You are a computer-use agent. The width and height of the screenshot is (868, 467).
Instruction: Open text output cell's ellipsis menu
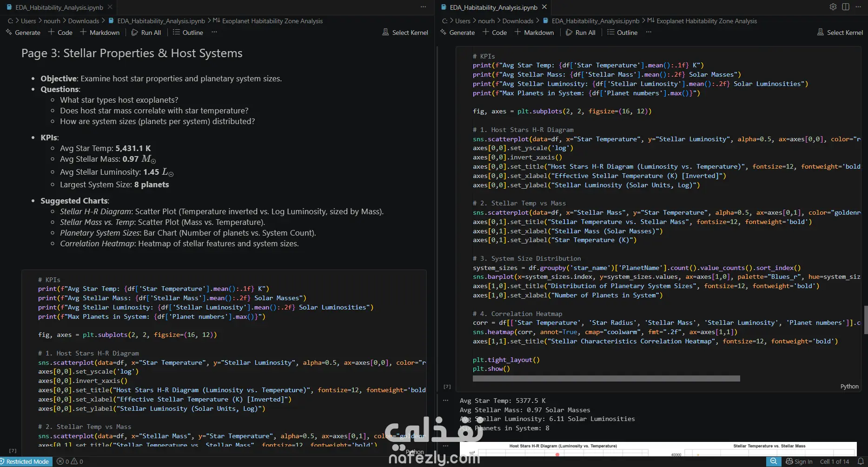pyautogui.click(x=446, y=400)
